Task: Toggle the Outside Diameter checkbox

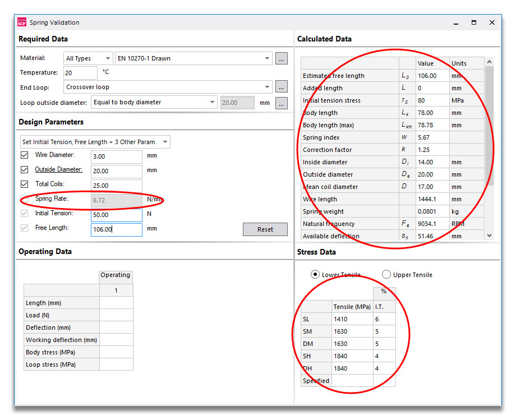Action: coord(24,169)
